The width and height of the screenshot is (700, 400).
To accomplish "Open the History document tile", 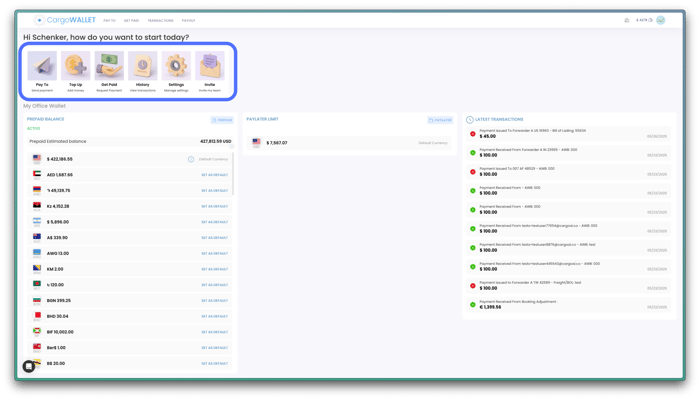I will 142,71.
